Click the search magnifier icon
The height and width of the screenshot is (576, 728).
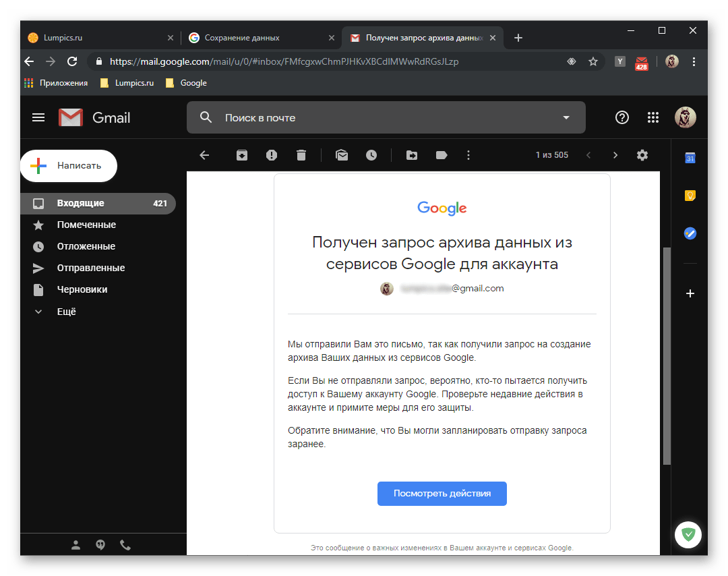[206, 117]
